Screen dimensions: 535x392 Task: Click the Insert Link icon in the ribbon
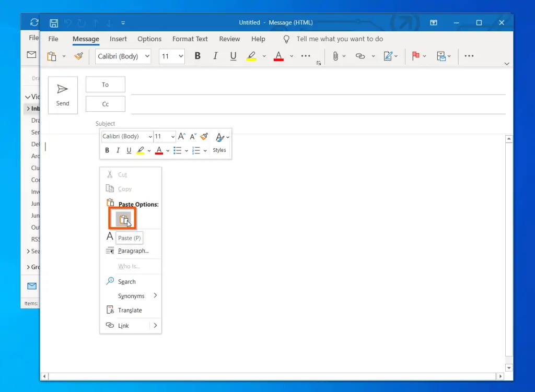coord(360,56)
